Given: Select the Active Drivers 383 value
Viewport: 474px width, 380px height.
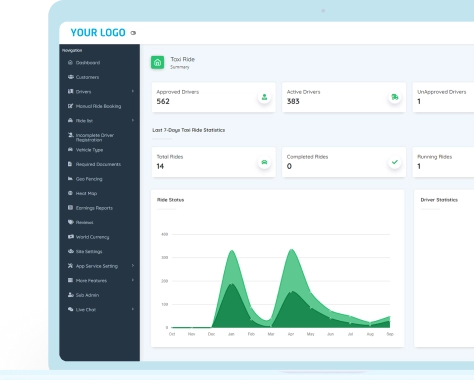Looking at the screenshot, I should click(293, 101).
